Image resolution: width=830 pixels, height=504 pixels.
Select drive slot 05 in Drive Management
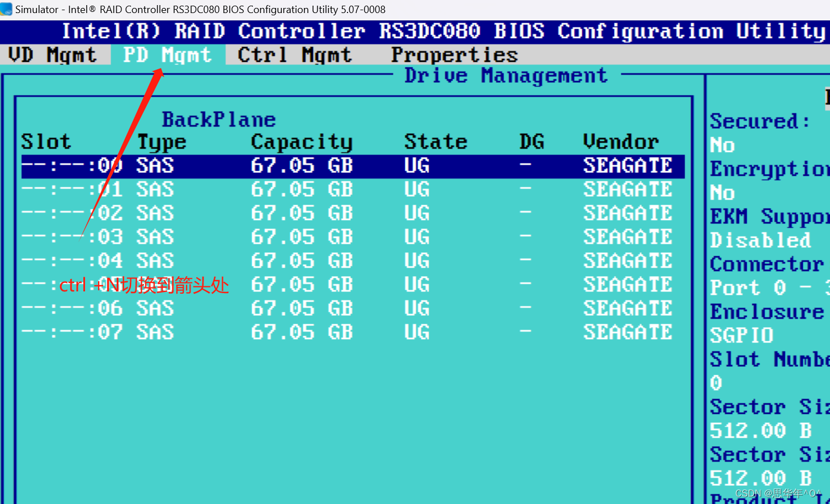tap(340, 284)
